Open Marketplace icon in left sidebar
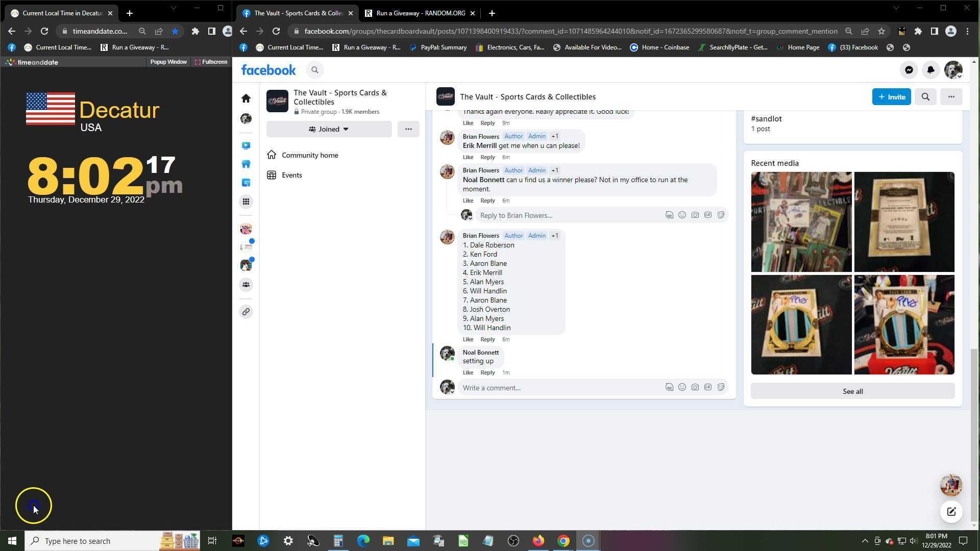This screenshot has height=551, width=980. point(246,164)
